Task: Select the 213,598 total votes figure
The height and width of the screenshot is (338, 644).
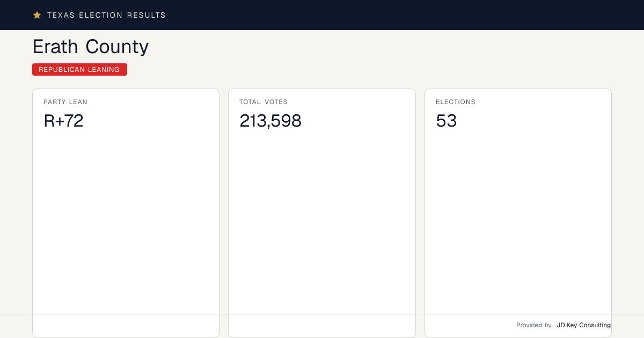Action: 270,121
